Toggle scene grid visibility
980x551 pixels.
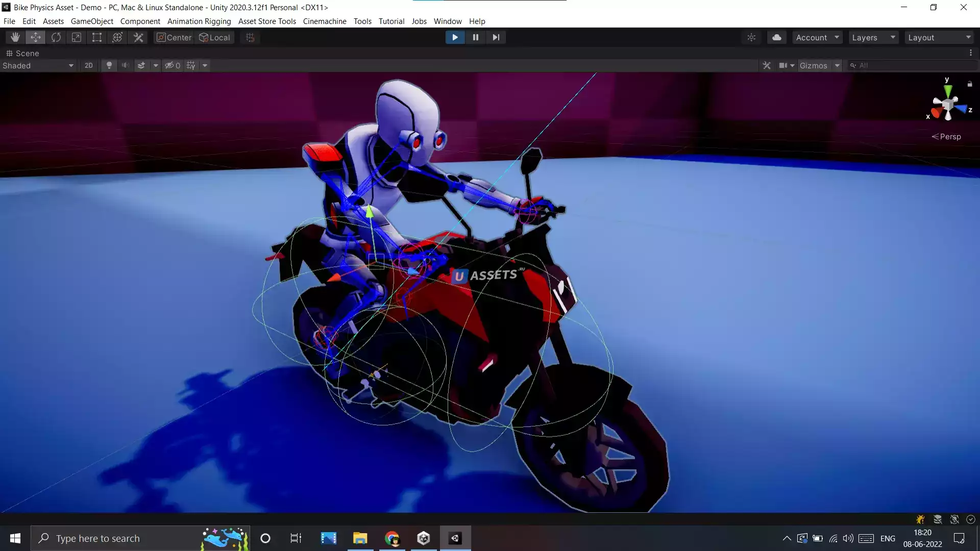[x=191, y=65]
